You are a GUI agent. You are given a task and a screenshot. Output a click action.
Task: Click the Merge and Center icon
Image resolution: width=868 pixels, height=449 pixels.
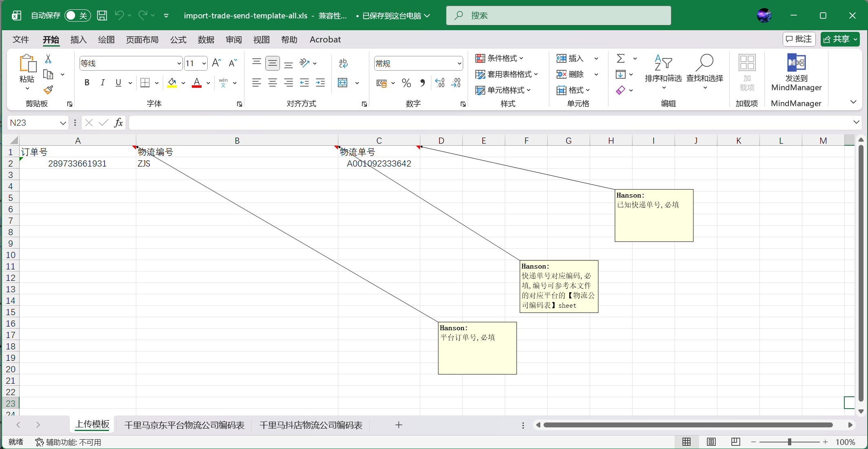343,83
